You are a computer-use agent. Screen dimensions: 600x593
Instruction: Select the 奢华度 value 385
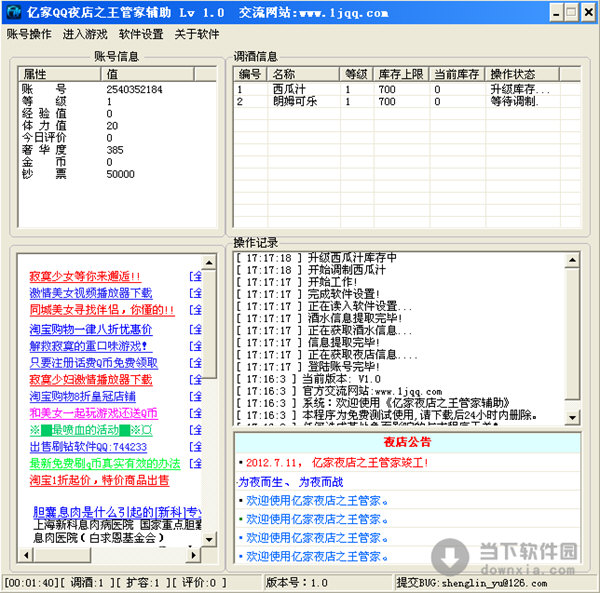tap(115, 150)
